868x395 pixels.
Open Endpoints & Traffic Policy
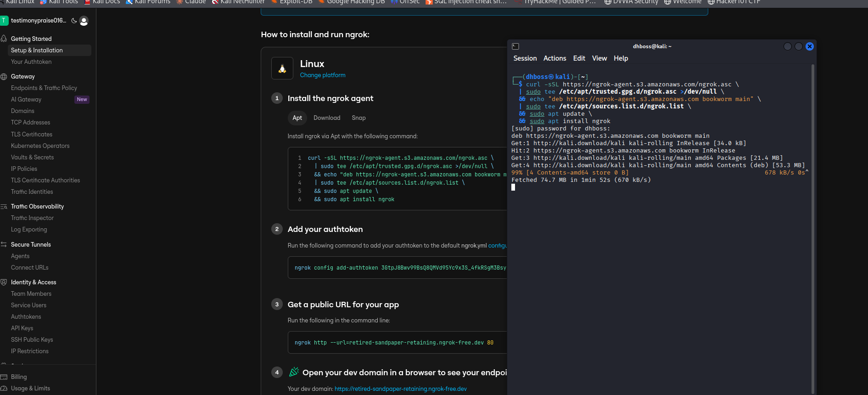[x=44, y=88]
